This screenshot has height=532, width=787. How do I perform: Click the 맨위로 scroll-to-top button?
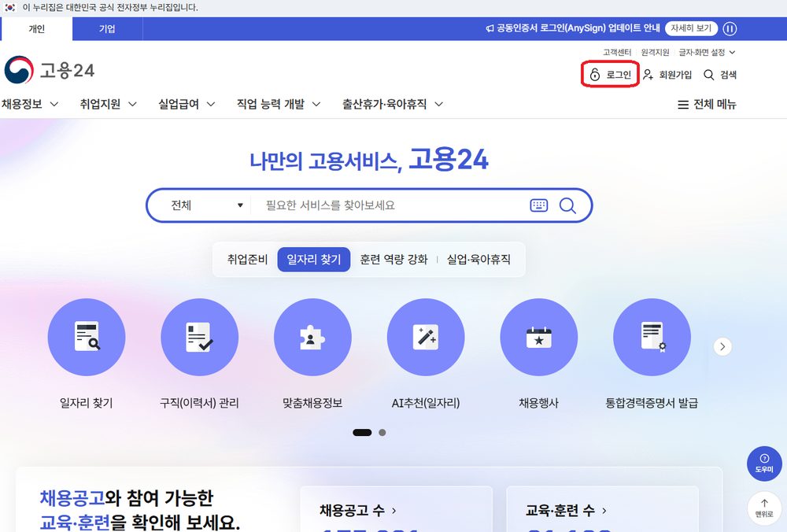764,508
